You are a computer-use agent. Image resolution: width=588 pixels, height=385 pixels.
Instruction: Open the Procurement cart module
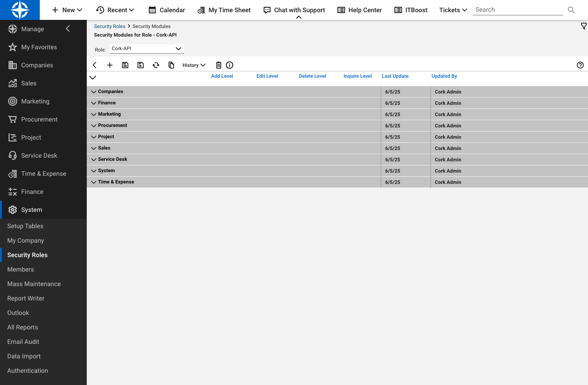pos(43,119)
